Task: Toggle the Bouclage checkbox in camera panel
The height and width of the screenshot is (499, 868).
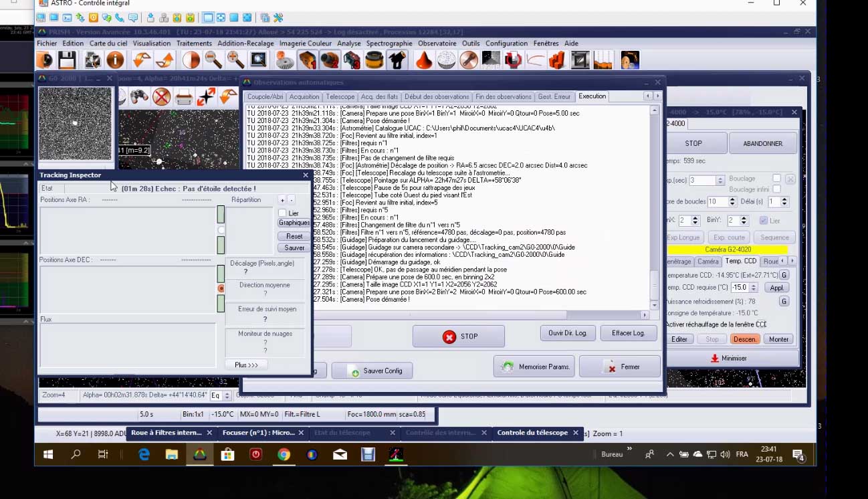Action: coord(776,179)
